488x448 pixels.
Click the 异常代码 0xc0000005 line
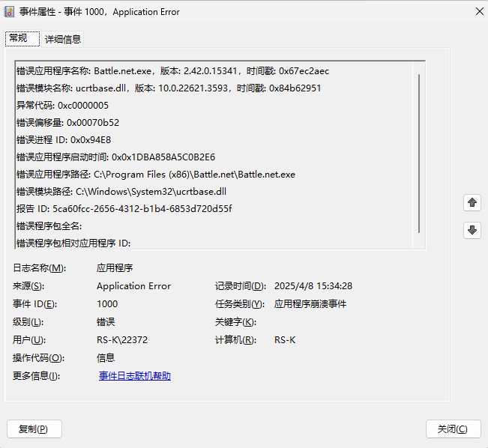(x=62, y=106)
